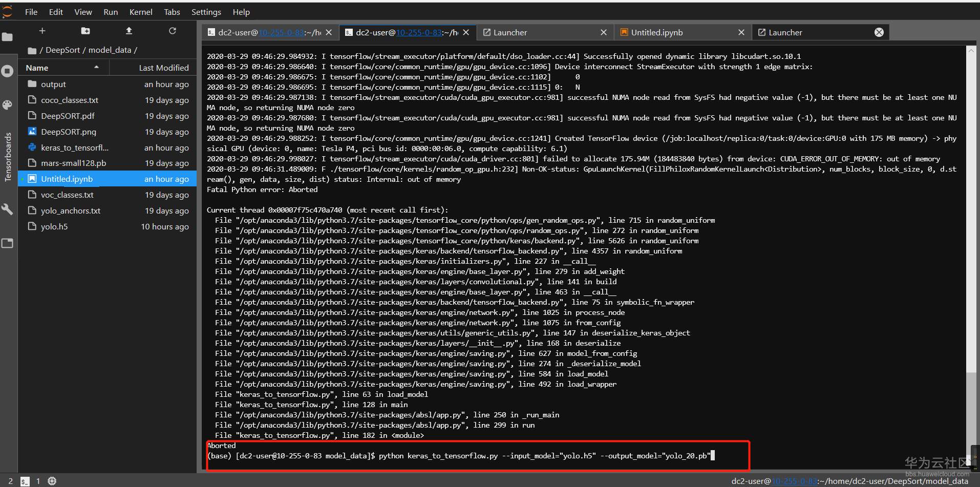980x487 pixels.
Task: Open the File Browser sidebar panel
Action: [x=8, y=37]
